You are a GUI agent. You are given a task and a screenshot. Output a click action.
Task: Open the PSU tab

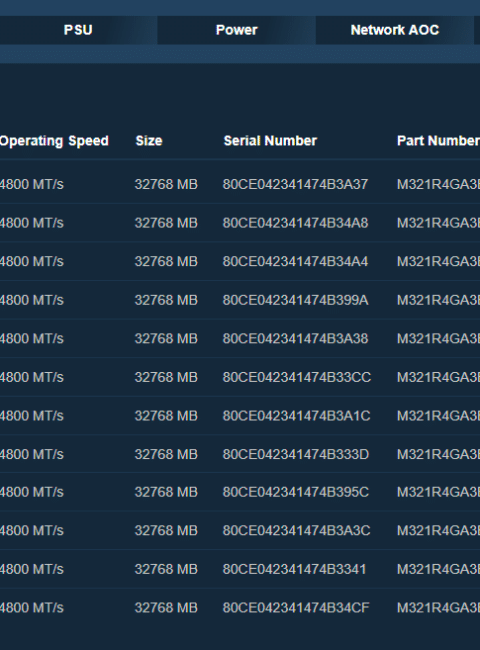click(78, 30)
